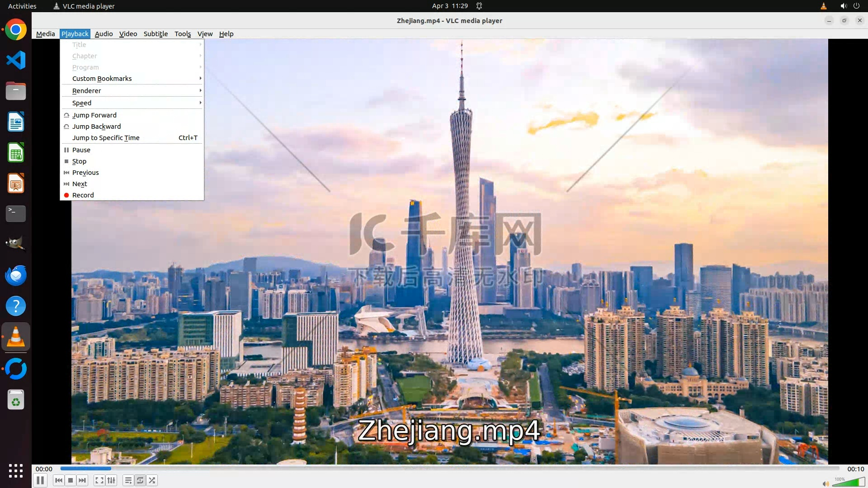The width and height of the screenshot is (868, 488).
Task: Toggle random shuffle playback
Action: [x=152, y=480]
